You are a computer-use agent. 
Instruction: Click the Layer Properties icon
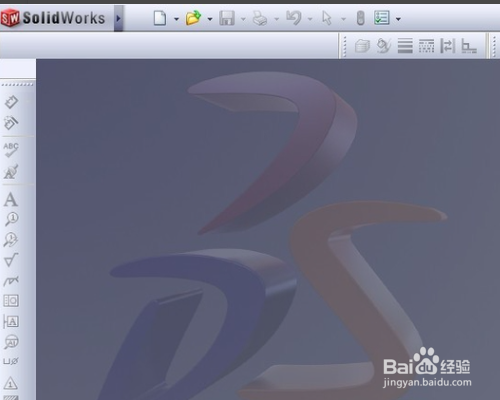pos(362,46)
